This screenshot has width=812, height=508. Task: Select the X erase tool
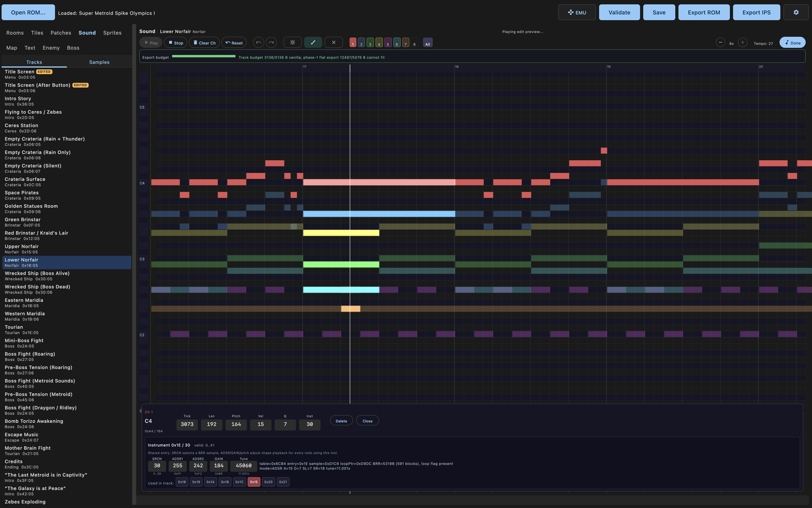334,42
